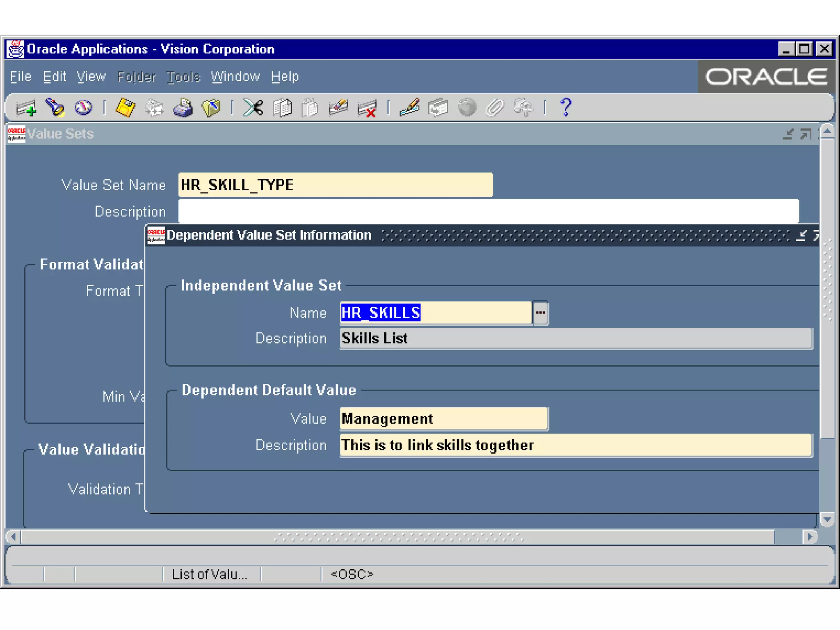Viewport: 840px width, 630px height.
Task: Click the horizontal scrollbar right arrow
Action: pos(809,536)
